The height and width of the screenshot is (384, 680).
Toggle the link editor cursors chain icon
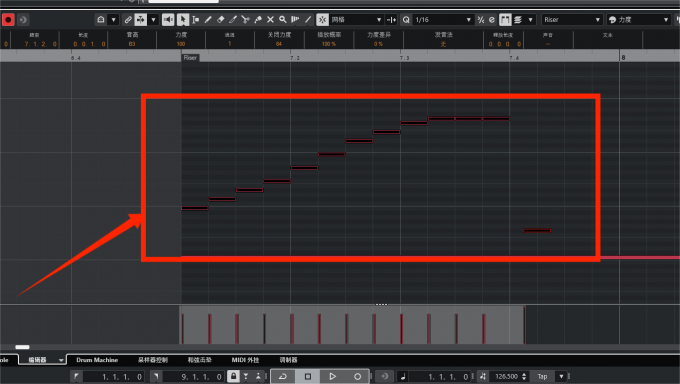(128, 20)
